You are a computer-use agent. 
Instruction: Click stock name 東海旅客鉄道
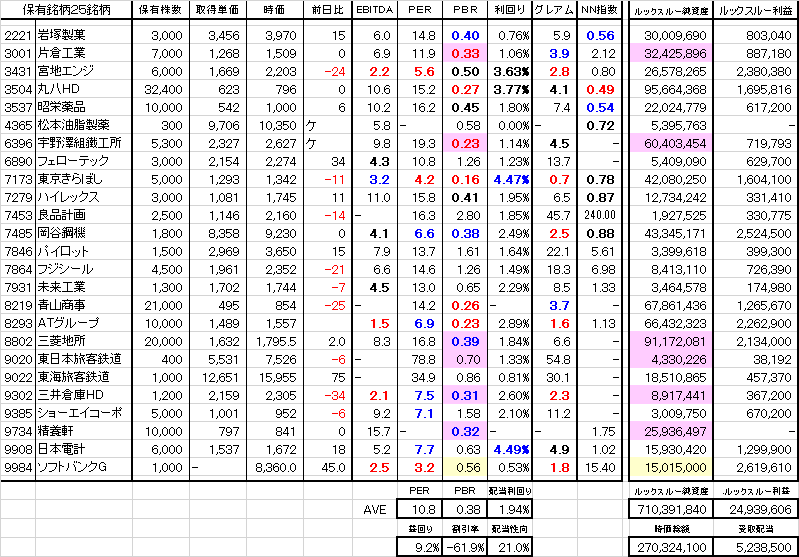pyautogui.click(x=73, y=377)
